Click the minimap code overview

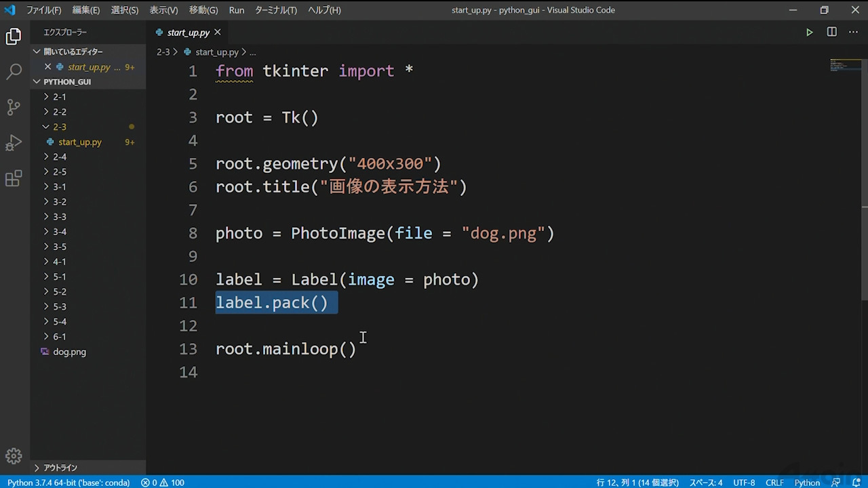tap(845, 66)
